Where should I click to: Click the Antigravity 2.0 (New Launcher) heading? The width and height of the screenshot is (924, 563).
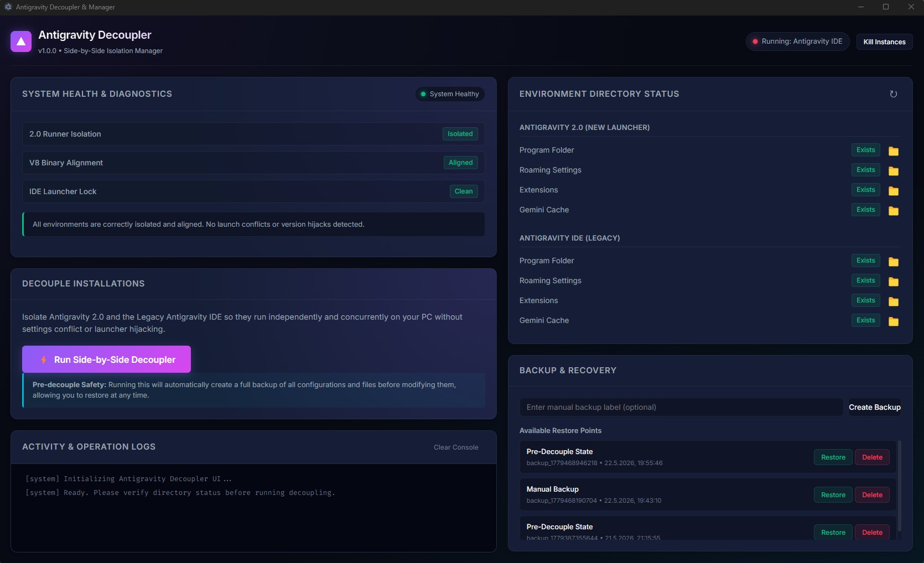click(x=584, y=127)
